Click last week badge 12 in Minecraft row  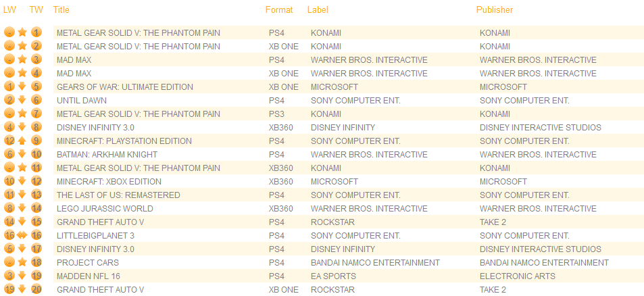tap(9, 141)
